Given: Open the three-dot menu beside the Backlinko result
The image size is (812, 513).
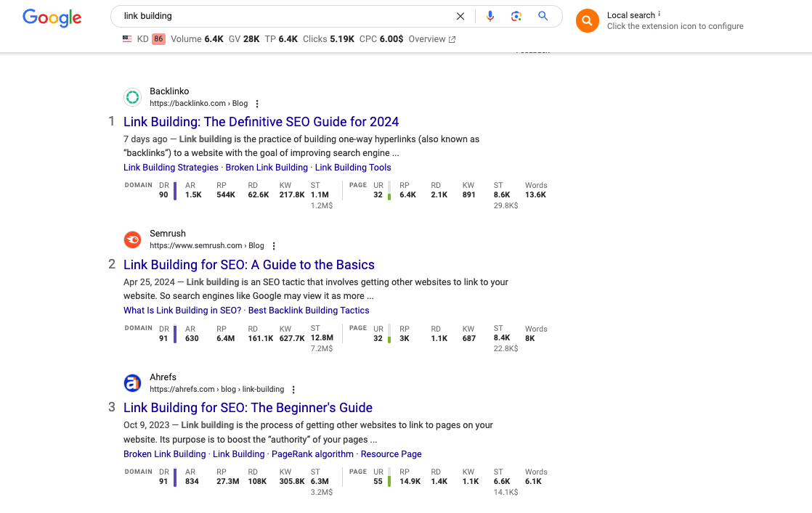Looking at the screenshot, I should [x=258, y=103].
